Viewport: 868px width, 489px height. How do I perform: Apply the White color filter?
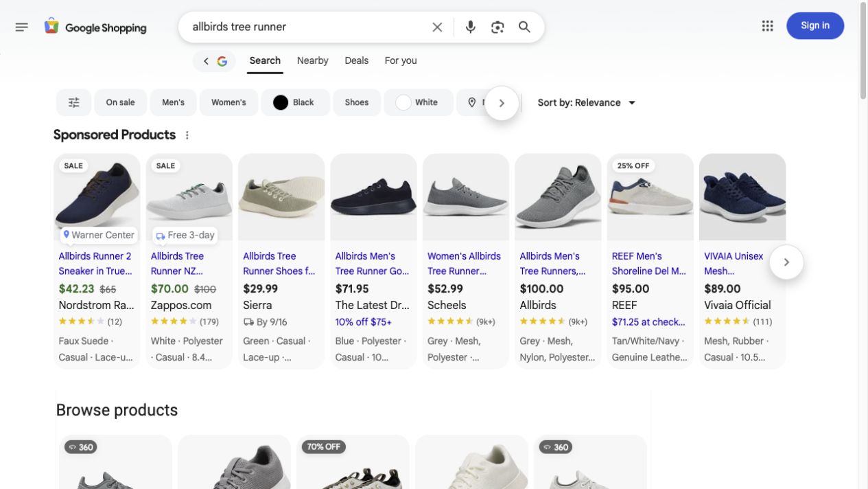418,102
